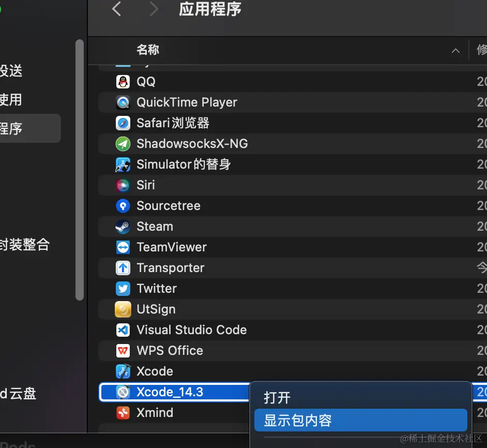Open the WPS Office icon
The height and width of the screenshot is (448, 487).
click(x=123, y=350)
